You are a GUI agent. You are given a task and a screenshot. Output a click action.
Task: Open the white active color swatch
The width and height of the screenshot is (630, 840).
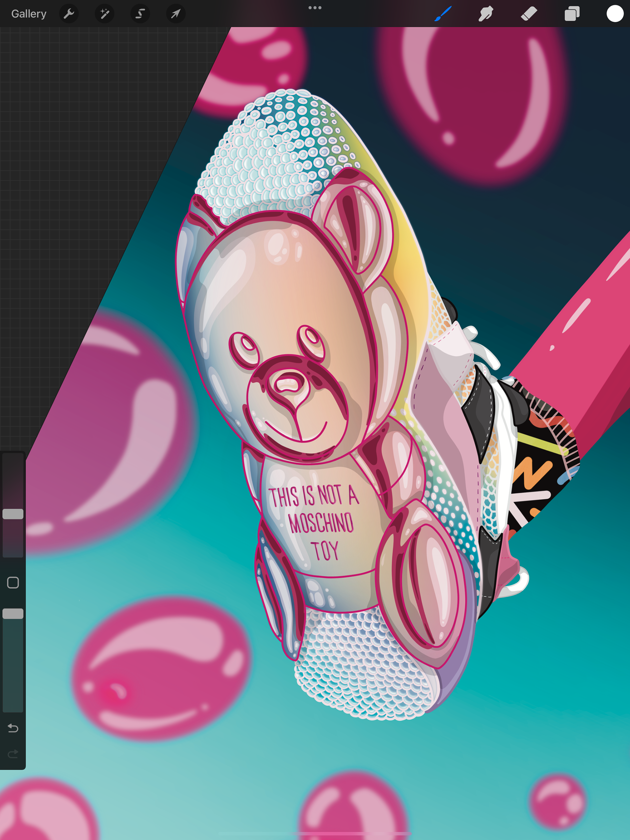(615, 14)
